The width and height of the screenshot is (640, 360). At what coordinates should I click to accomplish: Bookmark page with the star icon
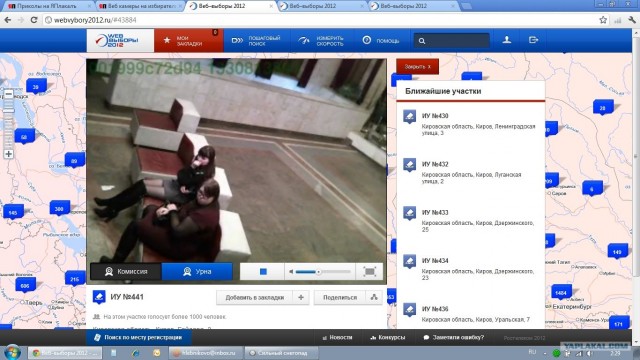603,20
